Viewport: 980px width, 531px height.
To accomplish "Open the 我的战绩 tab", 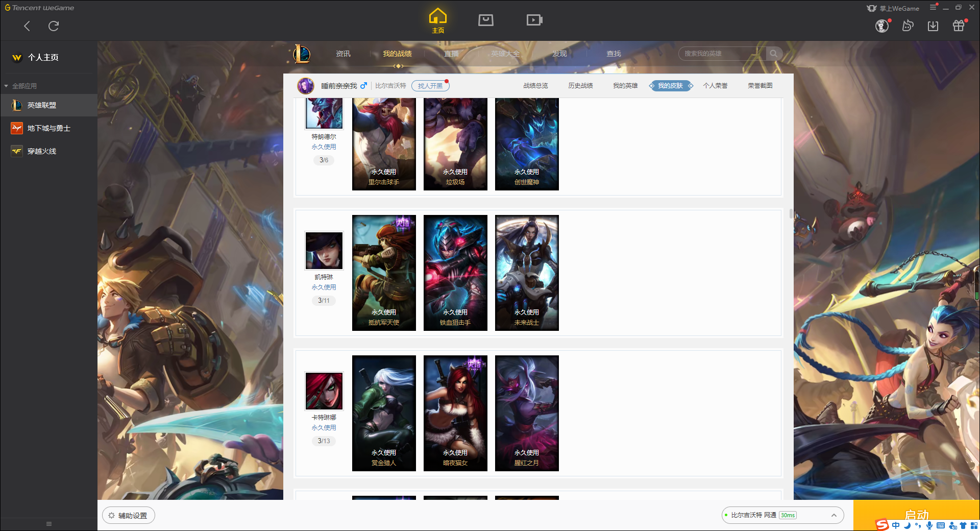I will pos(397,54).
